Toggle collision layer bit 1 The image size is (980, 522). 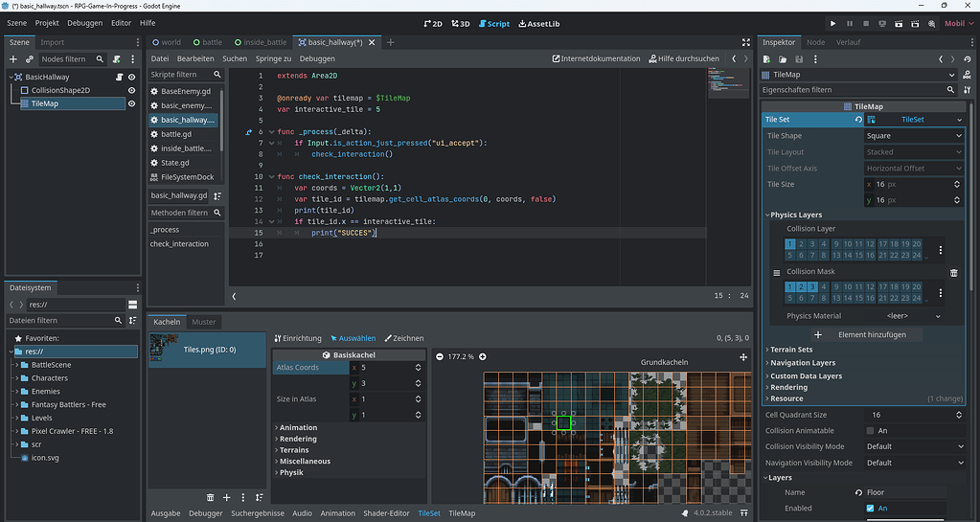(790, 244)
